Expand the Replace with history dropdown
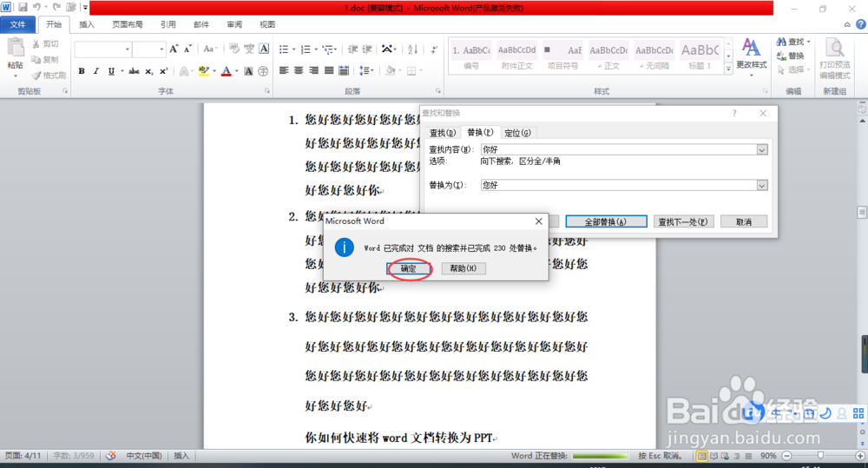868x468 pixels. [x=762, y=186]
